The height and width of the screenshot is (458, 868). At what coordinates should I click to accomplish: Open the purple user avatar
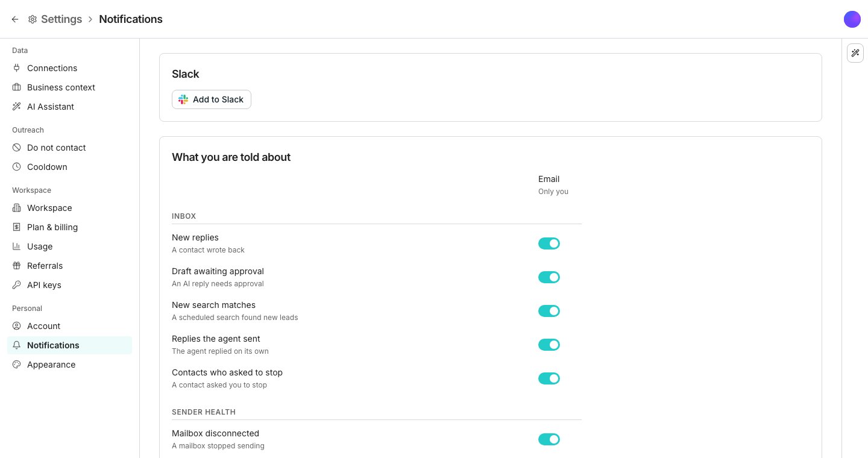[x=852, y=19]
